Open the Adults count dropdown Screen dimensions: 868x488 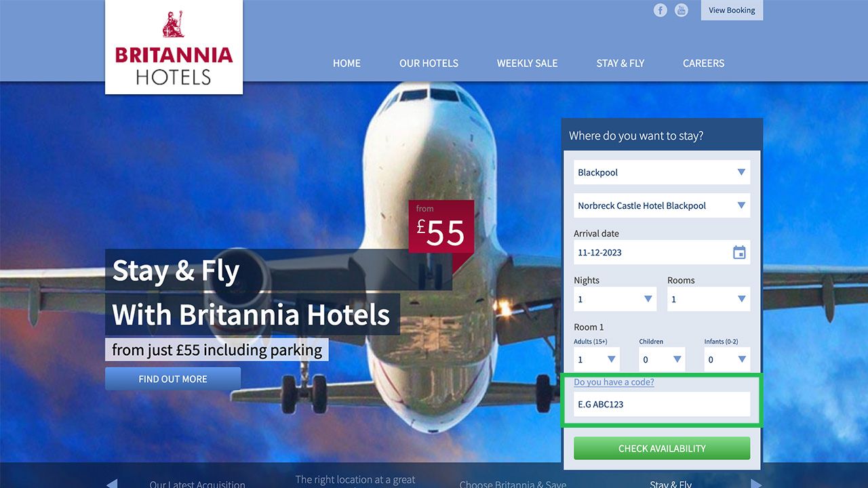point(597,359)
